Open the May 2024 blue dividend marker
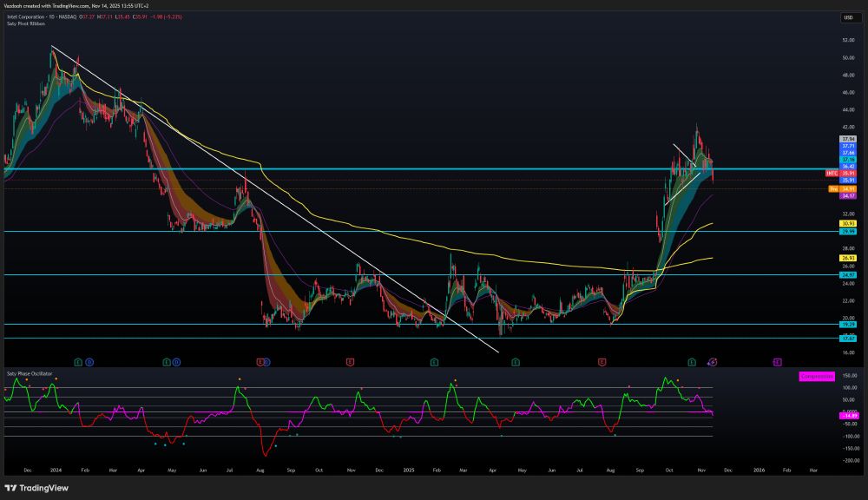The image size is (868, 500). [x=176, y=362]
